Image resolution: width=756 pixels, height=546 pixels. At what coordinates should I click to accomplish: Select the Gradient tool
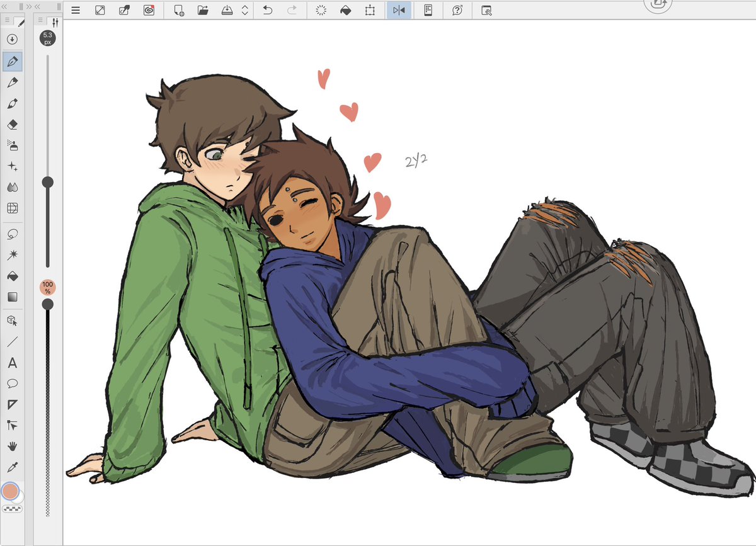point(12,297)
